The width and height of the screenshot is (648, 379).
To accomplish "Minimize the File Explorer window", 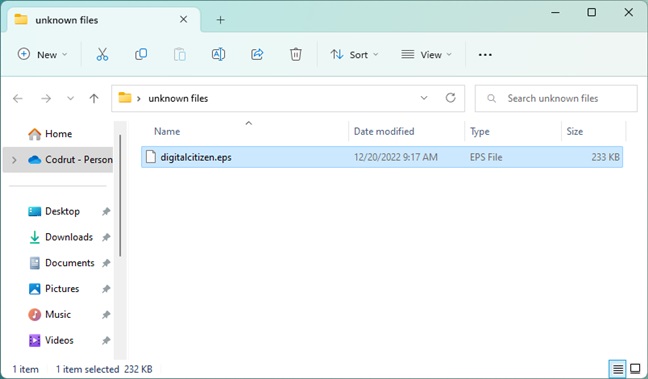I will tap(555, 12).
